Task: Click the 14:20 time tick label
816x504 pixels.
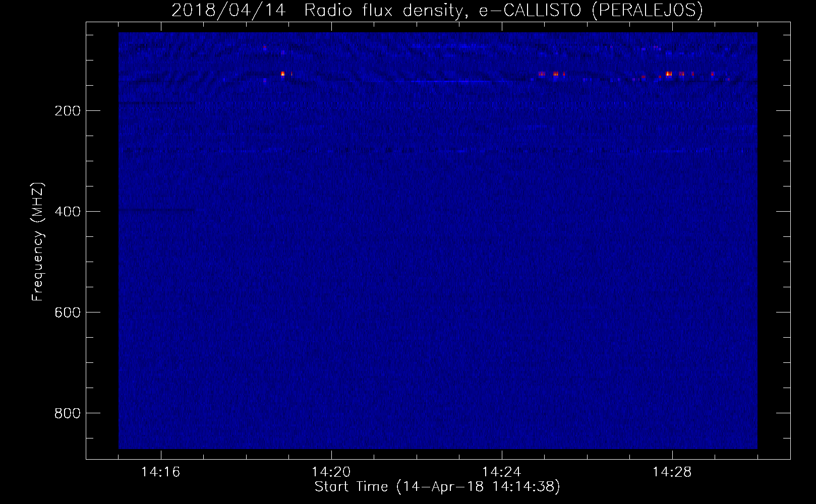Action: tap(331, 472)
